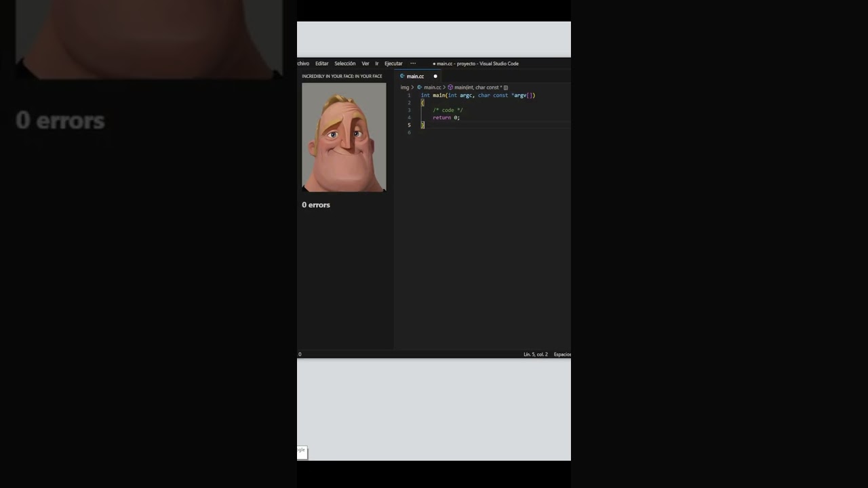Click the large blurred '0 errors' text in background
The image size is (868, 488).
[60, 121]
